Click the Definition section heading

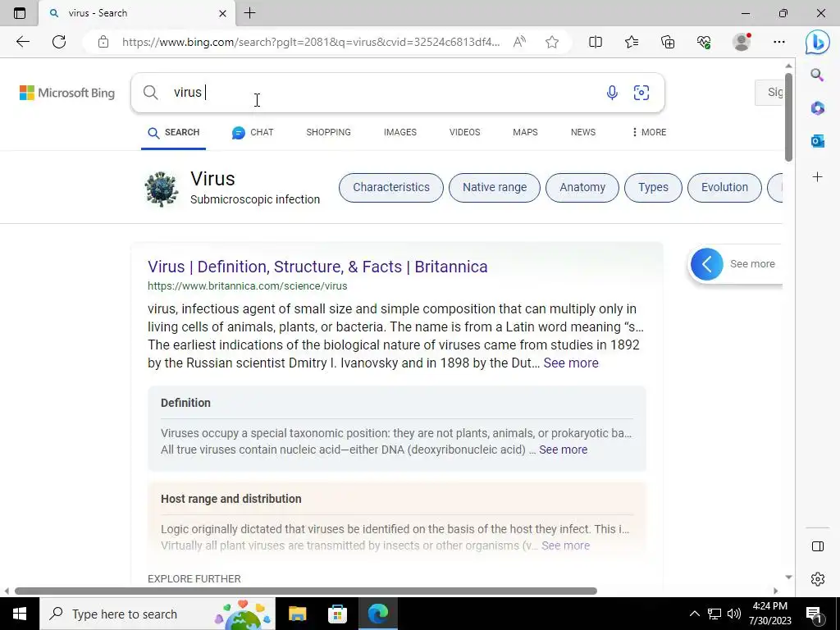coord(185,403)
